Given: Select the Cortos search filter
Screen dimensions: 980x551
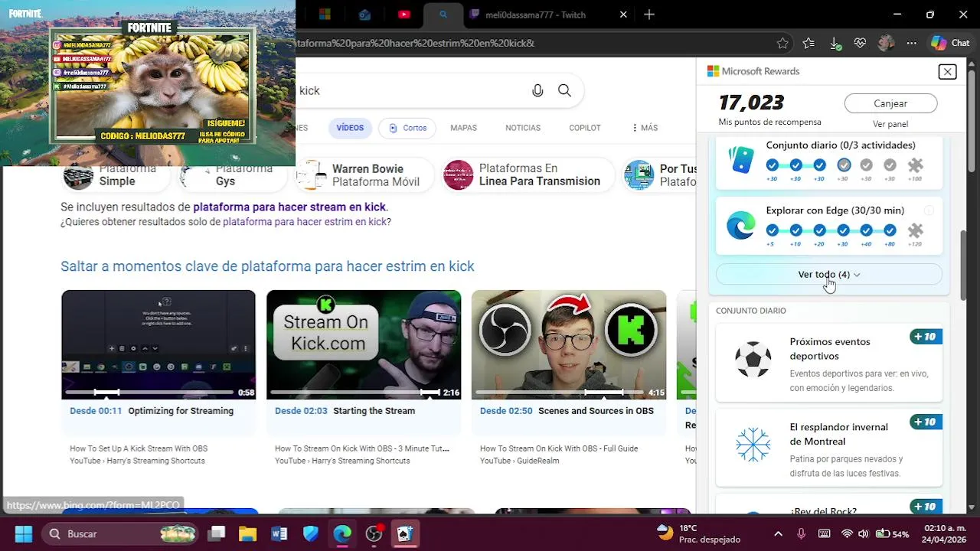Looking at the screenshot, I should pyautogui.click(x=408, y=128).
